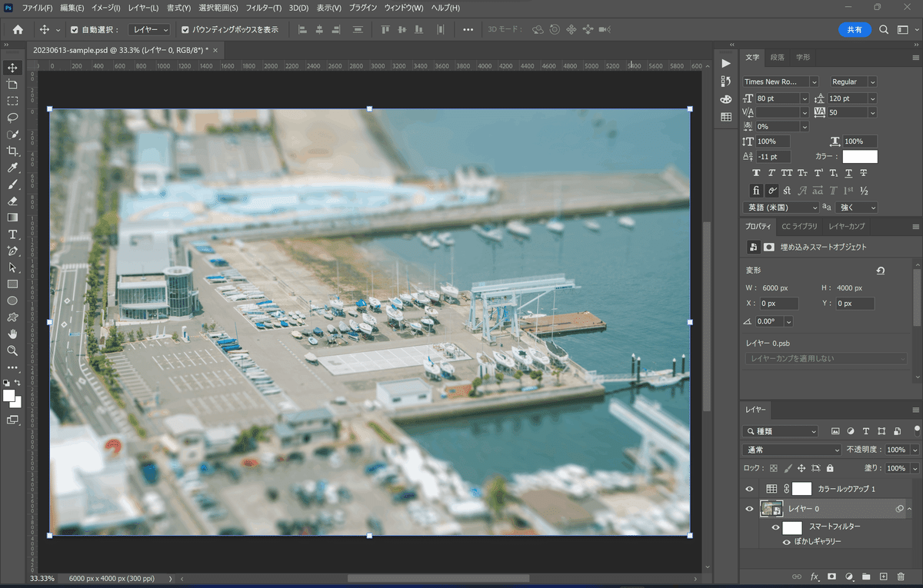The image size is (923, 588).
Task: Select the Path Selection arrow tool
Action: click(x=12, y=267)
